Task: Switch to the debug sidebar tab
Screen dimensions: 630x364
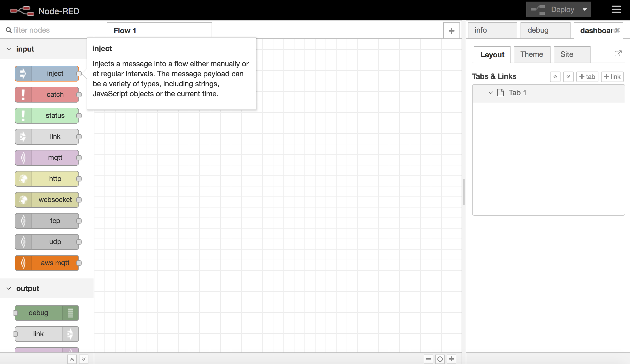Action: (x=545, y=30)
